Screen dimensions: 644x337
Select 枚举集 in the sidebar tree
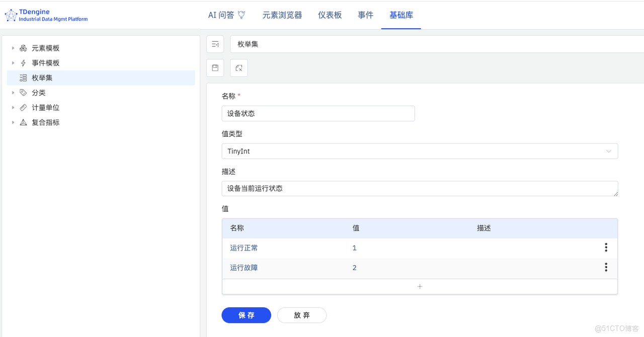(x=42, y=78)
